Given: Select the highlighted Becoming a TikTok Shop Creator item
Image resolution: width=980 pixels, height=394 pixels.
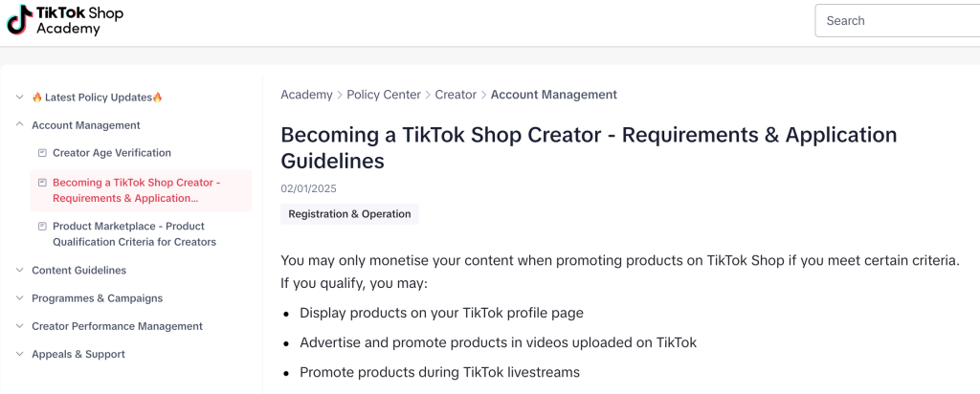Looking at the screenshot, I should (141, 190).
